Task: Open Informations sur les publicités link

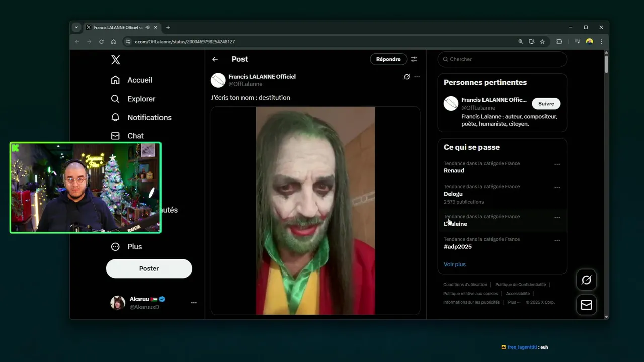Action: click(471, 302)
